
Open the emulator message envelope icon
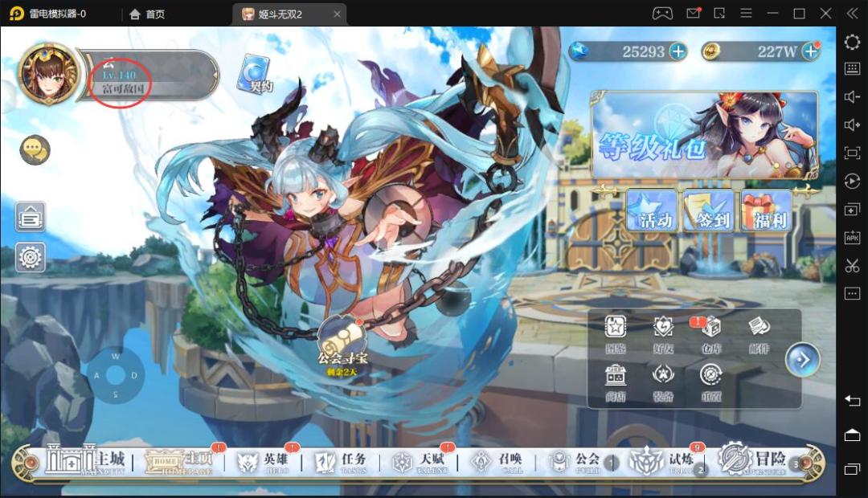[x=693, y=14]
